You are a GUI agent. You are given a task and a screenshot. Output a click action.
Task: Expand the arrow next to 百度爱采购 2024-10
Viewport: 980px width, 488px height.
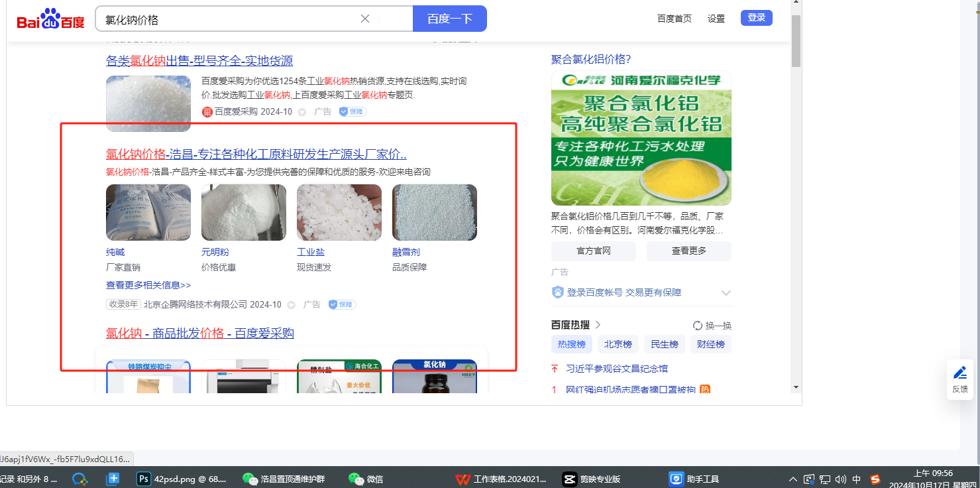coord(302,112)
